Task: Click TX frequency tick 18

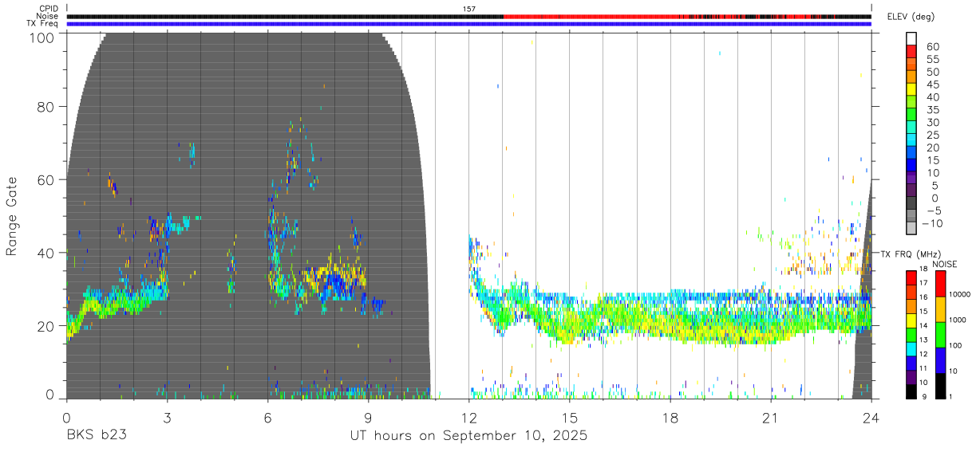Action: (x=923, y=269)
